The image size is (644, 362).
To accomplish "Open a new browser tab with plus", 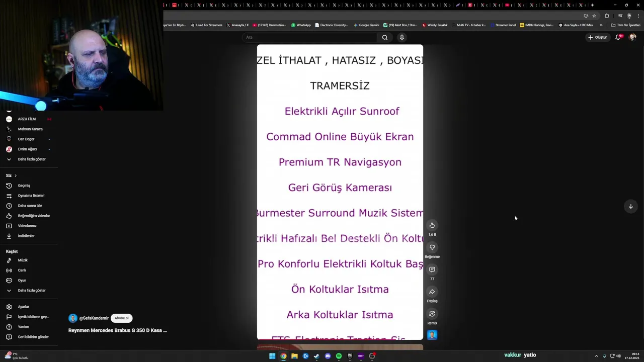I will [x=592, y=5].
